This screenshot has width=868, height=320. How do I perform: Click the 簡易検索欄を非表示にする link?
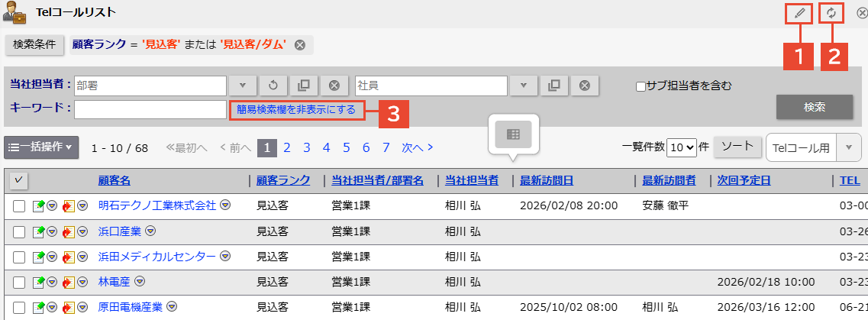tap(296, 110)
